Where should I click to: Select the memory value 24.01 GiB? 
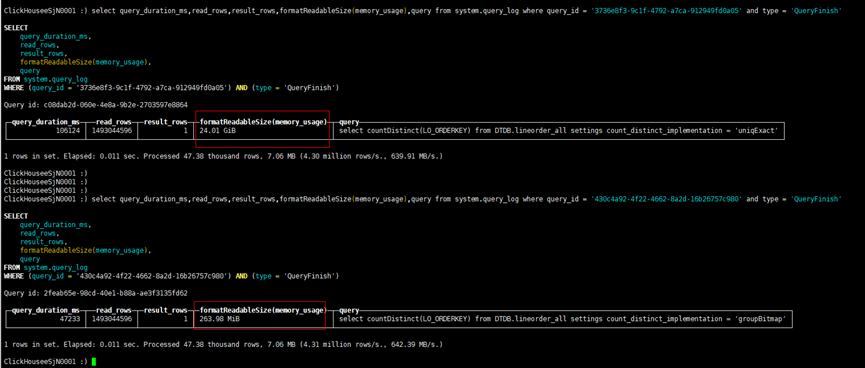(218, 131)
